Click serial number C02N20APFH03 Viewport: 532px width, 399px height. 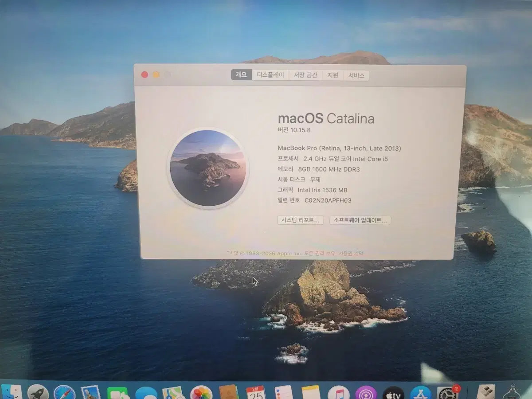[328, 200]
